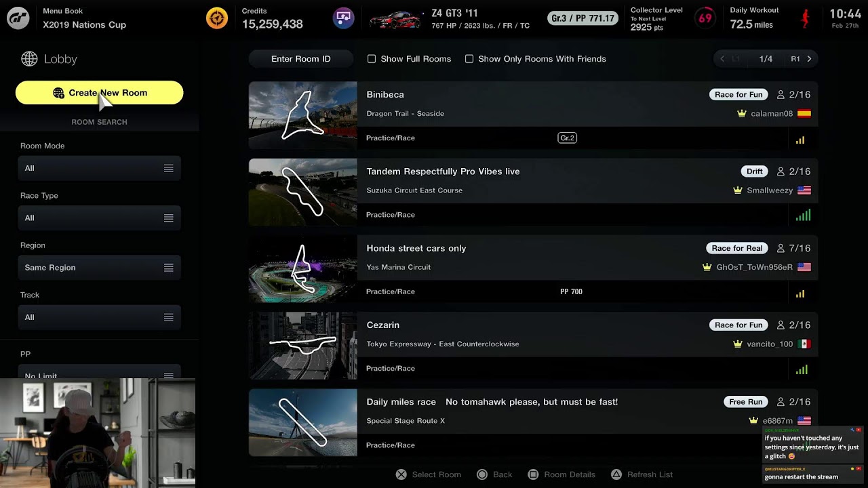Click Mexico flag next to vancito_100
The height and width of the screenshot is (488, 868).
click(804, 344)
